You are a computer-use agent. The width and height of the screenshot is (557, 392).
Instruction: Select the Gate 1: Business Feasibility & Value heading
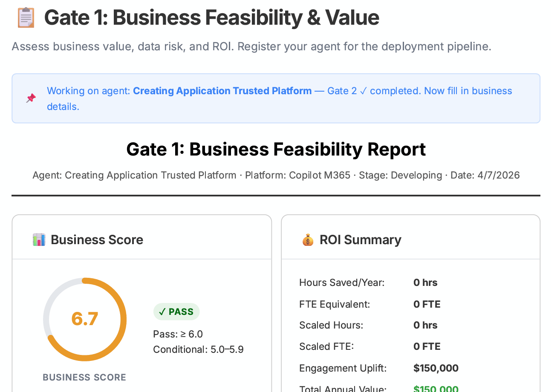tap(211, 18)
